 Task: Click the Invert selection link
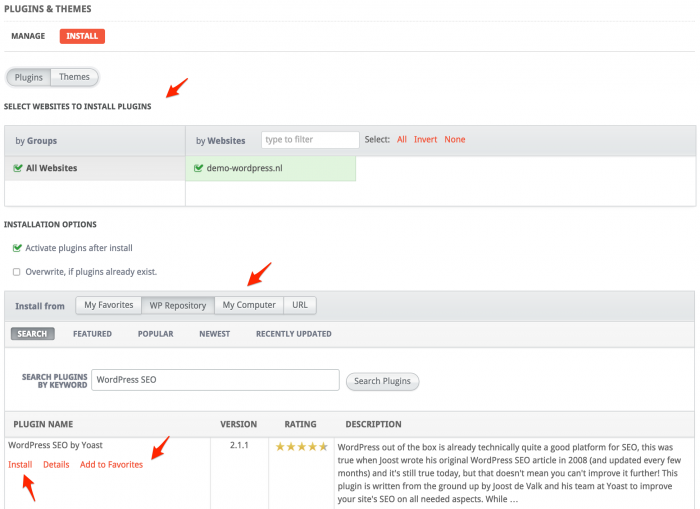click(425, 139)
